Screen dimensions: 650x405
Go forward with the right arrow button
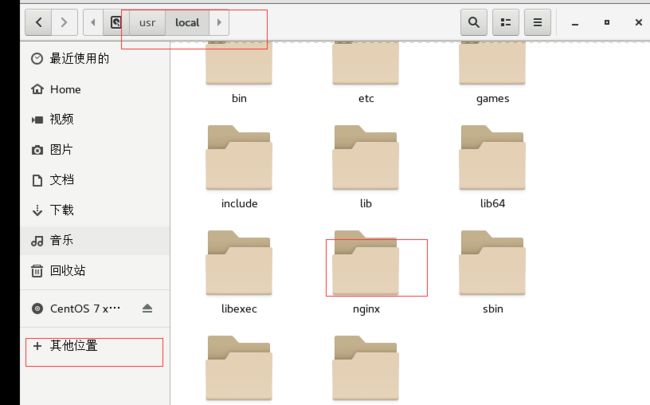[64, 22]
